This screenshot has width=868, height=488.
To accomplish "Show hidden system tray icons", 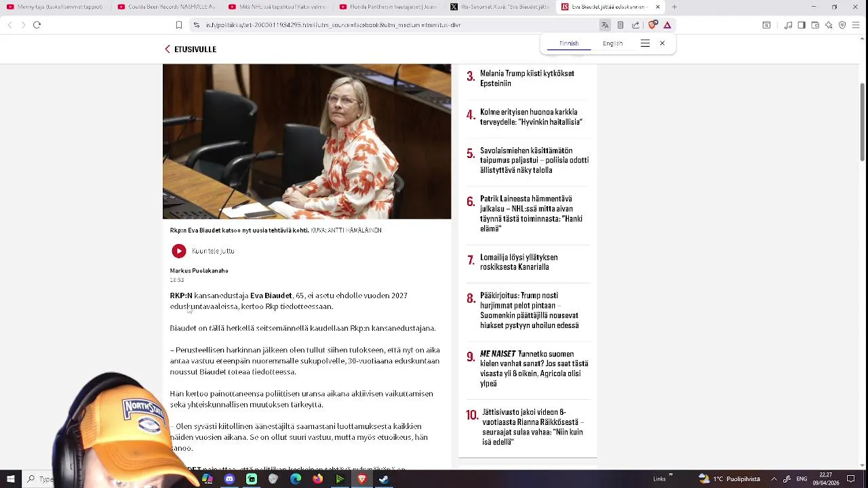I will 774,479.
